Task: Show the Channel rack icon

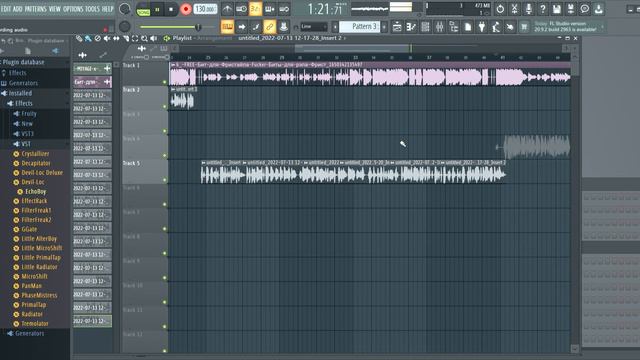Action: coord(425,27)
